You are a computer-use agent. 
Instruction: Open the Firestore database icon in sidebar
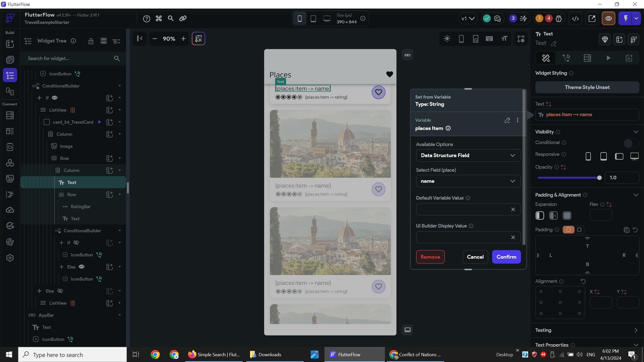[10, 115]
